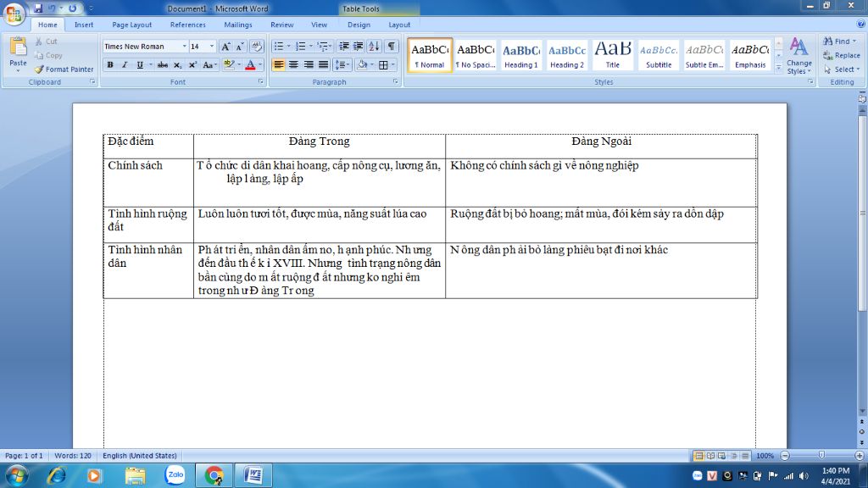This screenshot has height=488, width=868.
Task: Click English (United States) language indicator
Action: [140, 456]
